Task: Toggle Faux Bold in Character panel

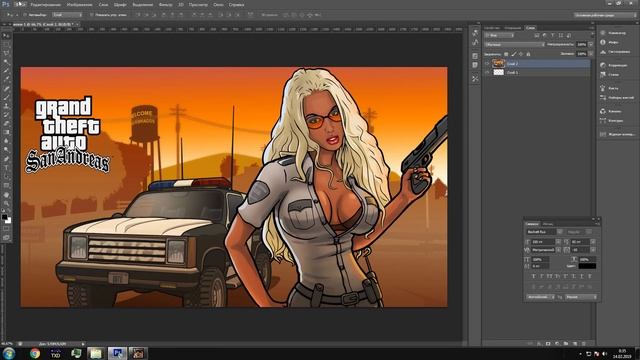Action: (534, 276)
